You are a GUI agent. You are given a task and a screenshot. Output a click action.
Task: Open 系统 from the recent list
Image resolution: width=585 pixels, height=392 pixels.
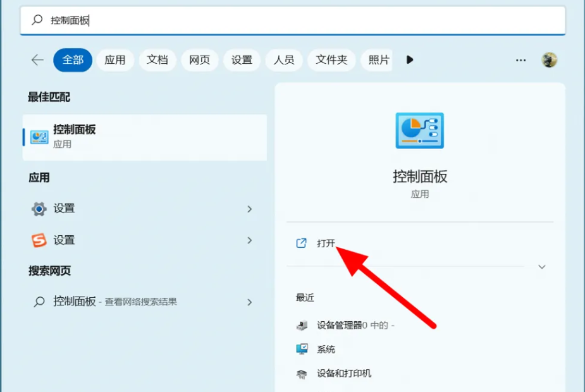[x=326, y=350]
